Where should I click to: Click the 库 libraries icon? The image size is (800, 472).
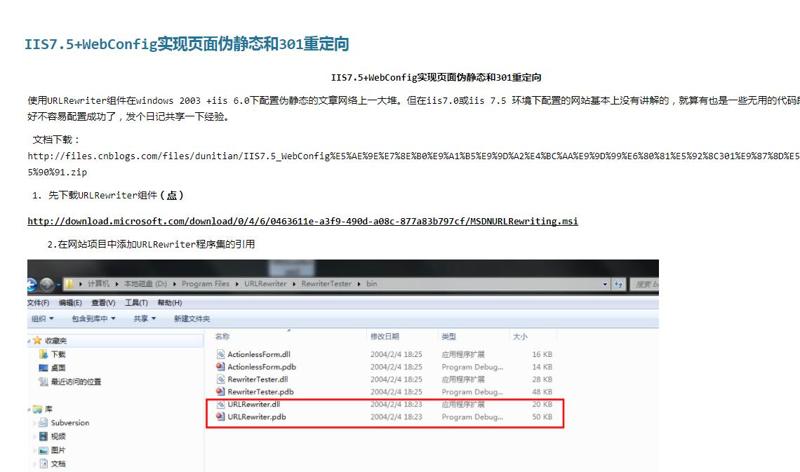coord(37,409)
